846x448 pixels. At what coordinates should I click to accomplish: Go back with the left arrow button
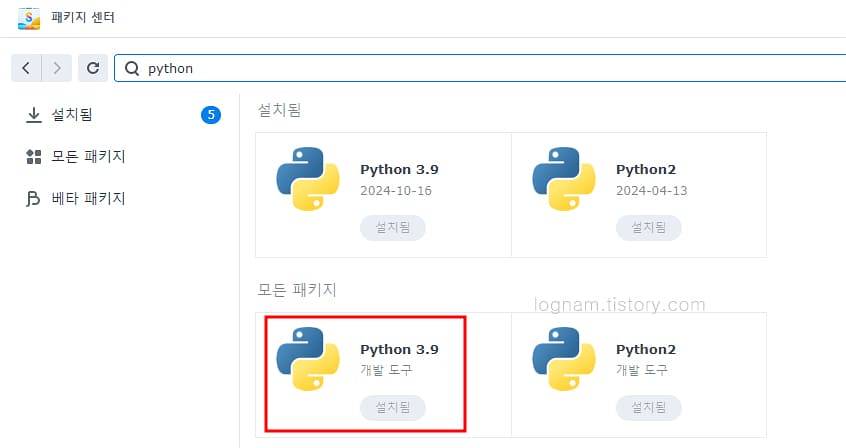26,68
